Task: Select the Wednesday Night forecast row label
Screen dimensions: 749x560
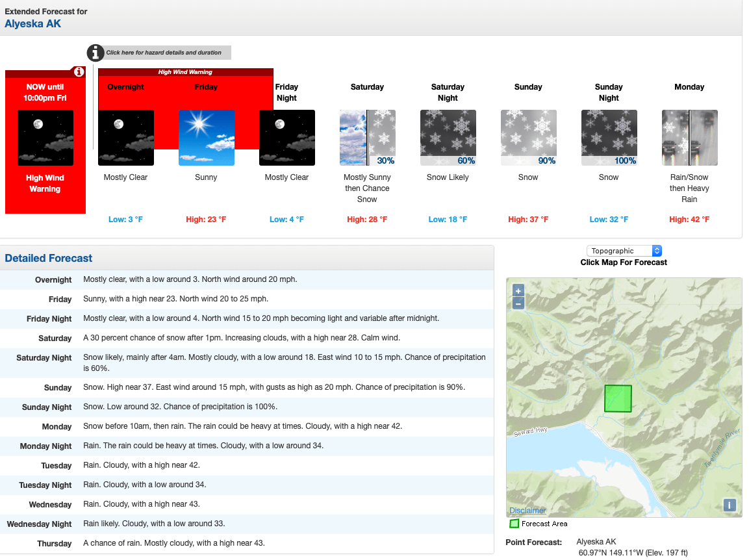Action: tap(39, 524)
